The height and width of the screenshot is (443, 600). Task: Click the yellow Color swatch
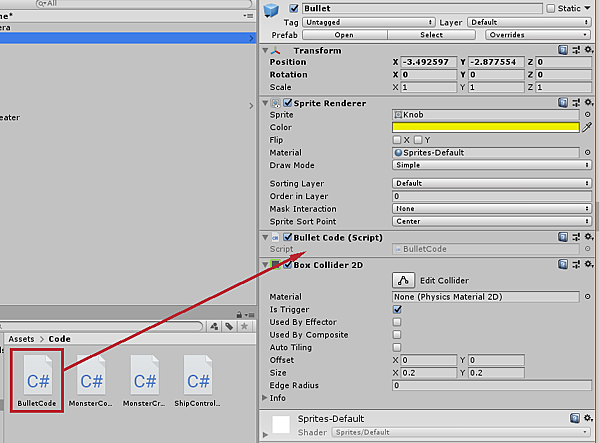tap(486, 127)
